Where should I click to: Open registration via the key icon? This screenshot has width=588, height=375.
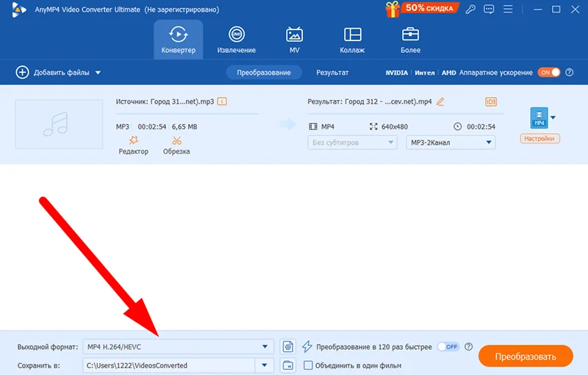470,10
